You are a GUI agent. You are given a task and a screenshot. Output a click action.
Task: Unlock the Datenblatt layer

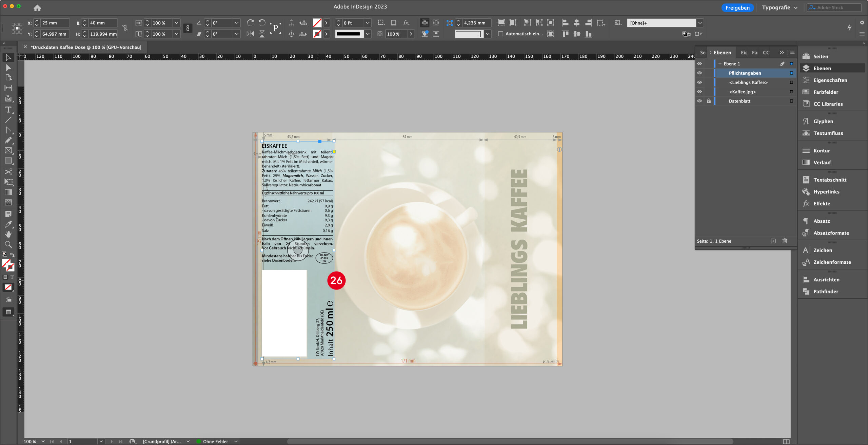click(x=709, y=101)
